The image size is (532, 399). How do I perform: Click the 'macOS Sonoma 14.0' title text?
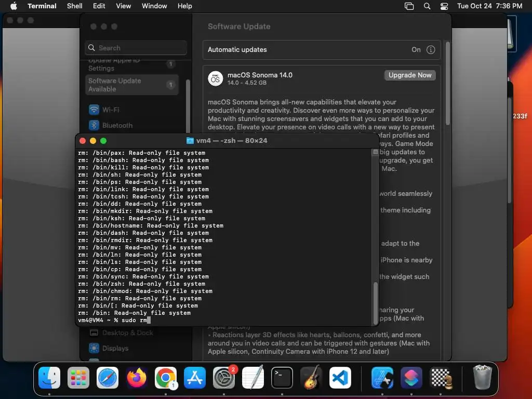[x=260, y=75]
